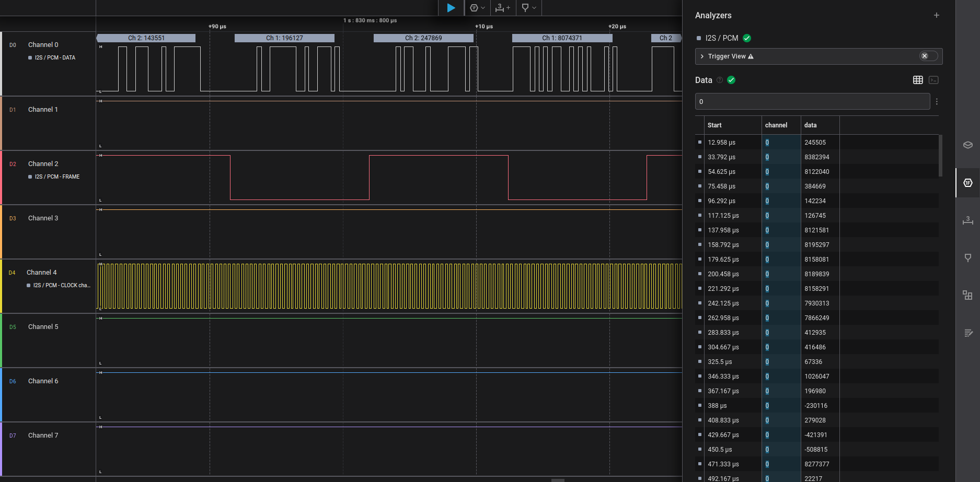Select the data row starting at 471.333 µs
This screenshot has width=980, height=482.
[817, 464]
